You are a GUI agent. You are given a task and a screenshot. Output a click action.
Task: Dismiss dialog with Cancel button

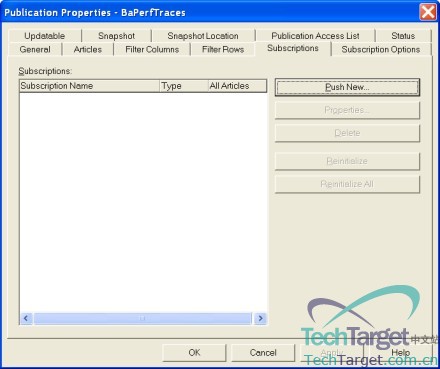pos(263,353)
